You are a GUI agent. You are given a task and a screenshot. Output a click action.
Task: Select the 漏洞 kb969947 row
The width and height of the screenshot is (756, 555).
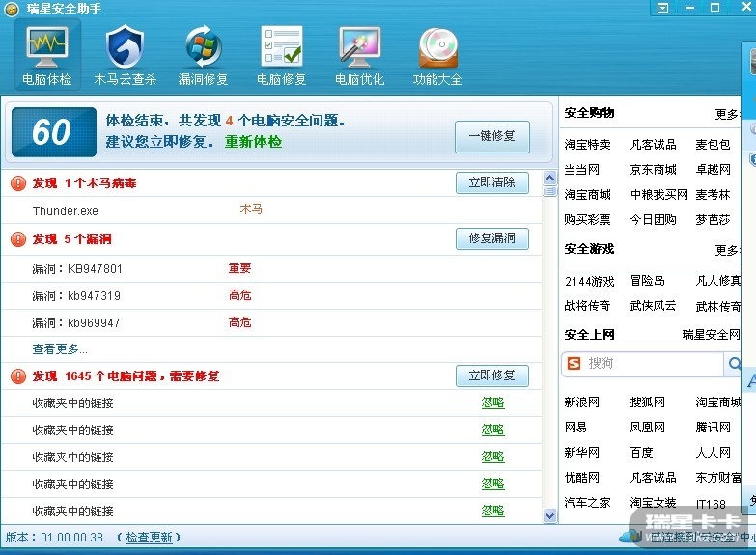272,323
